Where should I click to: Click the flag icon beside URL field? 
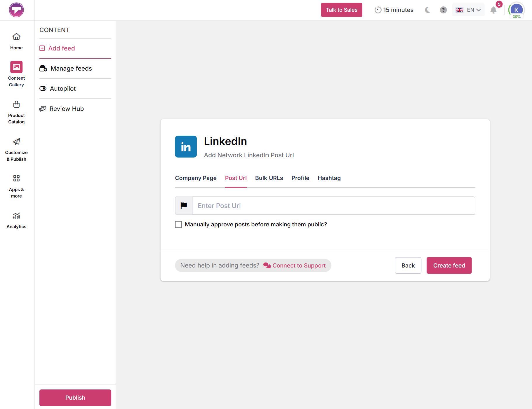[x=184, y=206]
